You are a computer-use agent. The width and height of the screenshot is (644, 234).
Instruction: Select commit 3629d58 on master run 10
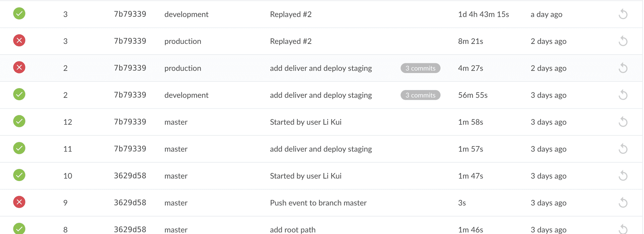[x=130, y=176]
